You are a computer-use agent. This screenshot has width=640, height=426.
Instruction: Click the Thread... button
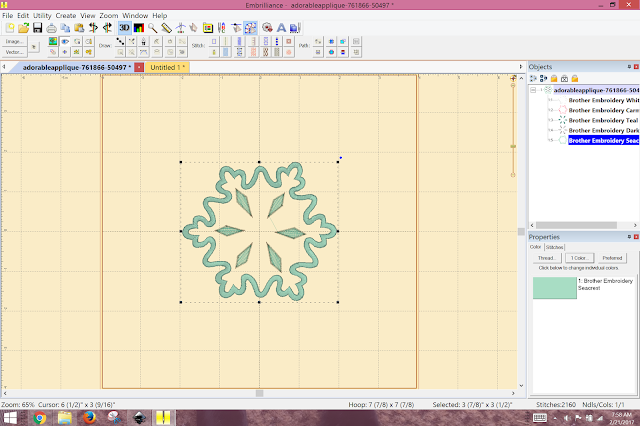[547, 258]
